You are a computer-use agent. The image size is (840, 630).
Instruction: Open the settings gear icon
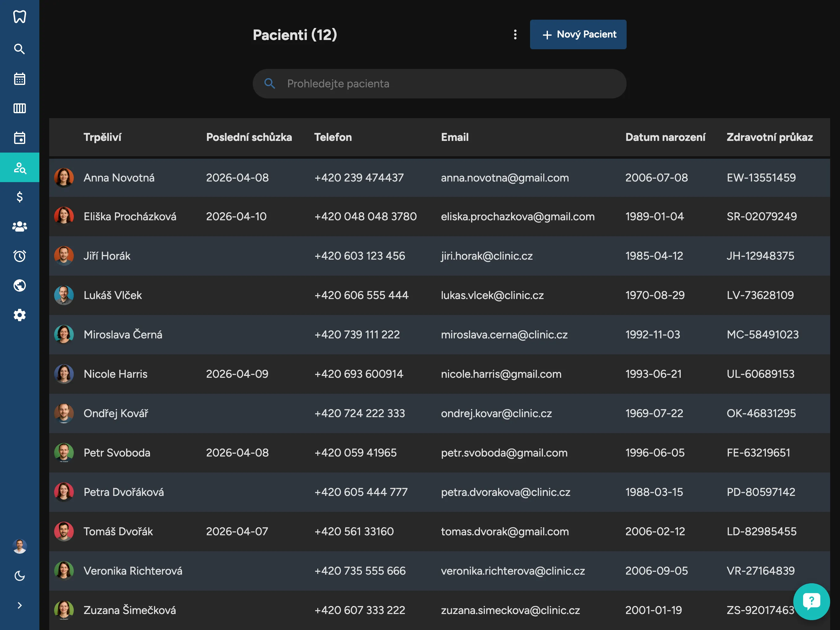(19, 315)
